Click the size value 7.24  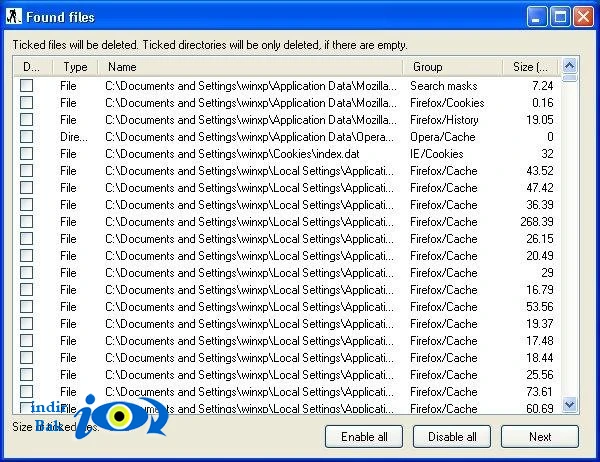click(x=543, y=86)
